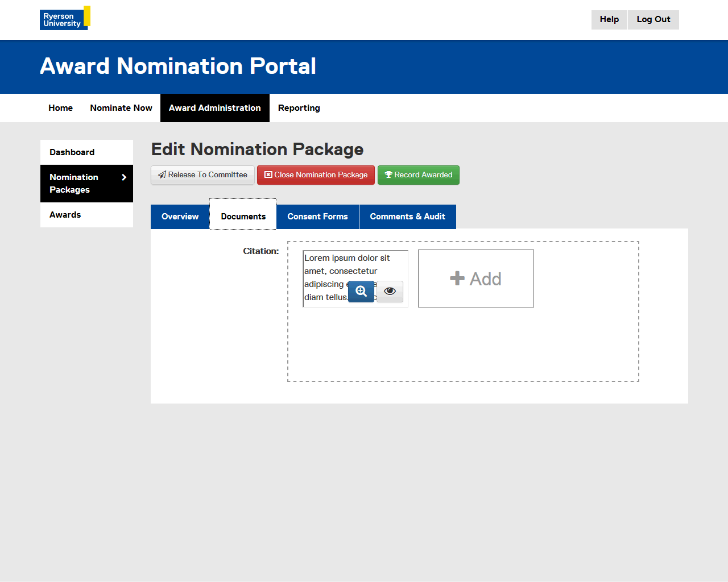Go to Home in navigation bar

60,108
